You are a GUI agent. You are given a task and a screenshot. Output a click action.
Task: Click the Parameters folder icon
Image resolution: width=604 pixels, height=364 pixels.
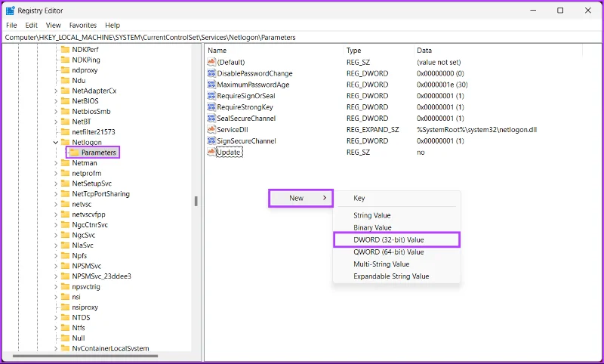(74, 152)
